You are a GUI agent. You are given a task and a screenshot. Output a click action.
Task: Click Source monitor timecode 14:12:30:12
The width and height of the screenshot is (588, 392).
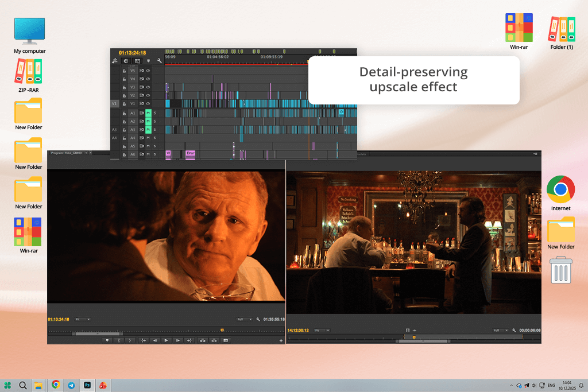pyautogui.click(x=298, y=330)
